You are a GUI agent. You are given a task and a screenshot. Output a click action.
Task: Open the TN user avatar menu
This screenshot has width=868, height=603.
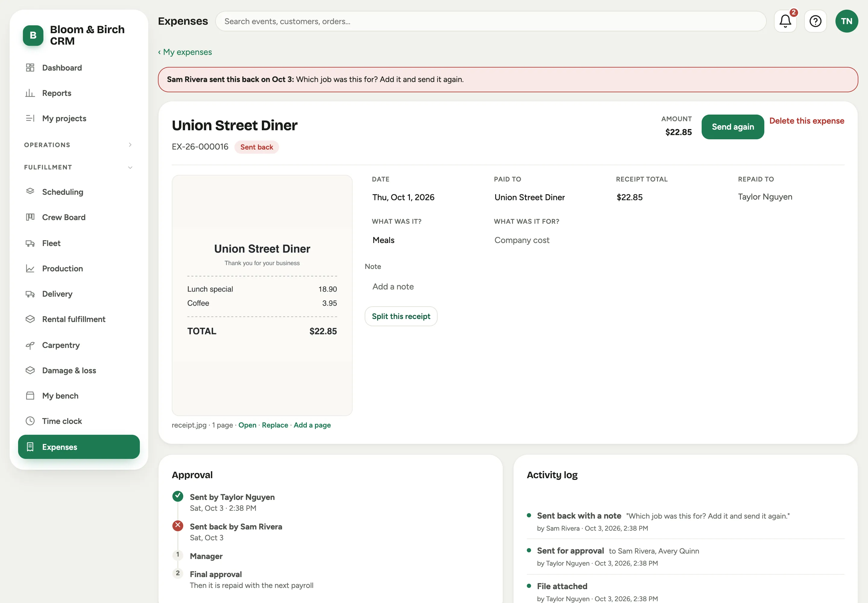(847, 21)
